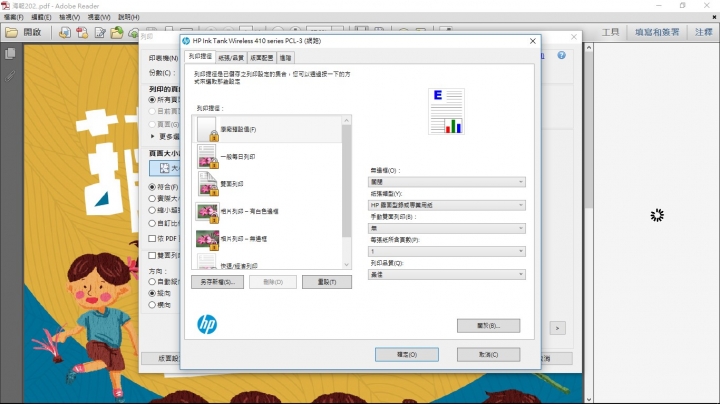
Task: Click document vertical scrollbar down arrow
Action: (589, 399)
